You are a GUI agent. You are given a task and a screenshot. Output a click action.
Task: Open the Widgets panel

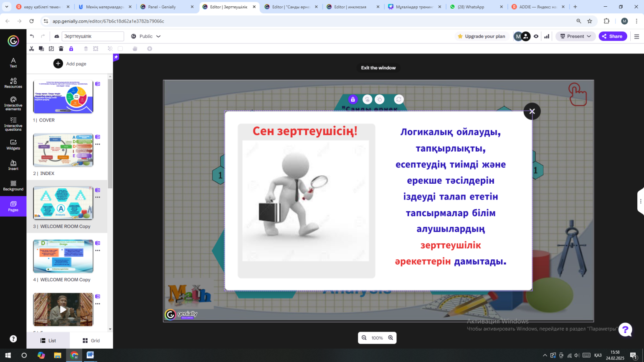[x=13, y=144]
